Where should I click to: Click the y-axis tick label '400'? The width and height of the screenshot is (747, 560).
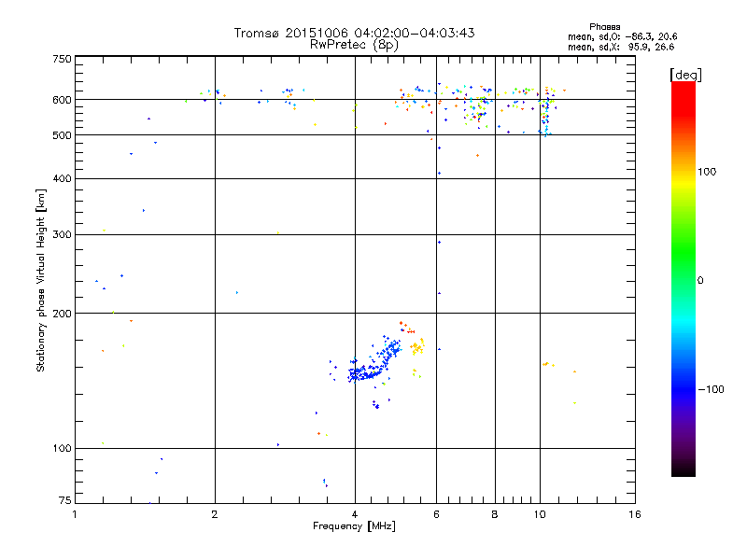pos(62,178)
